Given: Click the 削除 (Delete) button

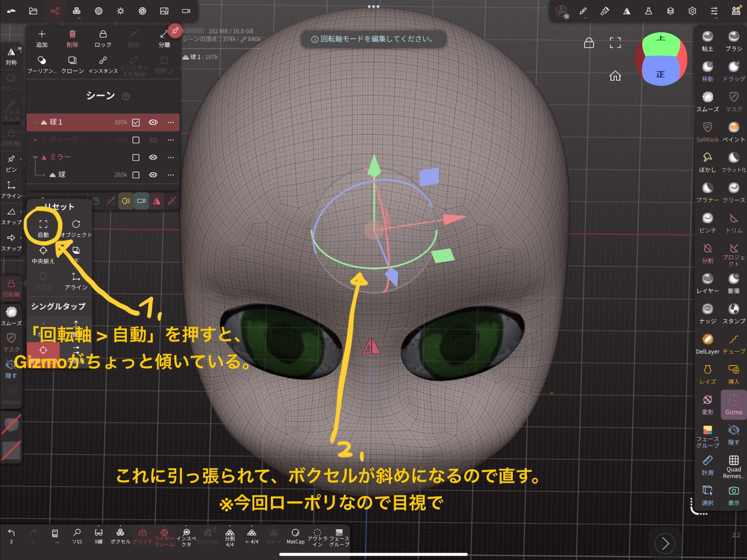Looking at the screenshot, I should pyautogui.click(x=72, y=39).
